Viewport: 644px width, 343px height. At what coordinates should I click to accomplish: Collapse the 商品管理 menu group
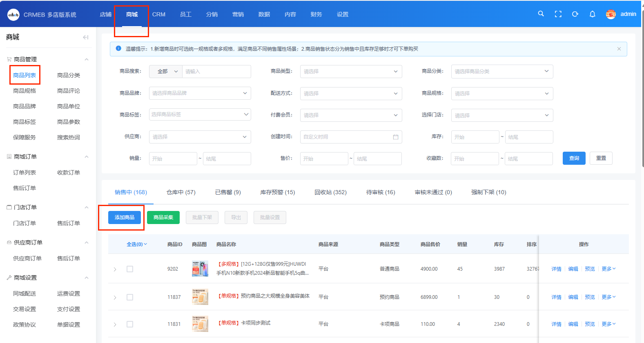point(87,59)
